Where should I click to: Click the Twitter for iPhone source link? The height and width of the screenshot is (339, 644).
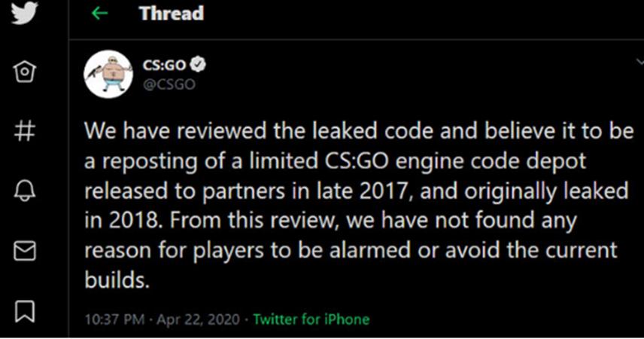[x=311, y=319]
